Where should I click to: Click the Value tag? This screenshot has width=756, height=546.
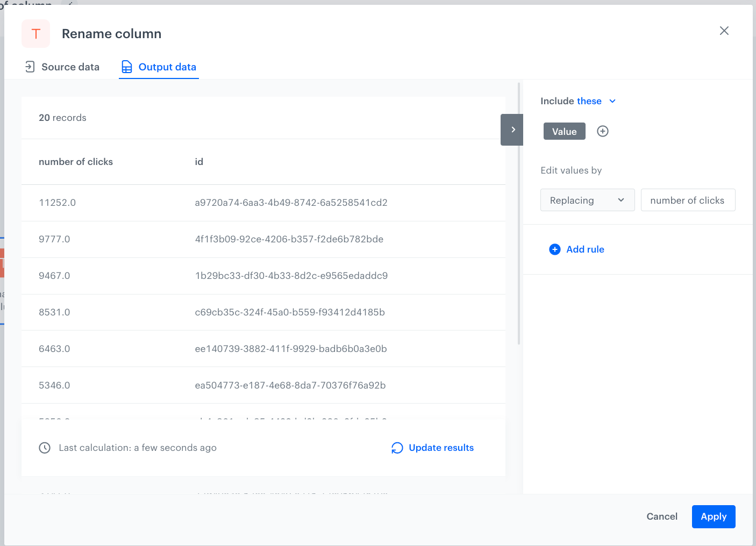564,132
